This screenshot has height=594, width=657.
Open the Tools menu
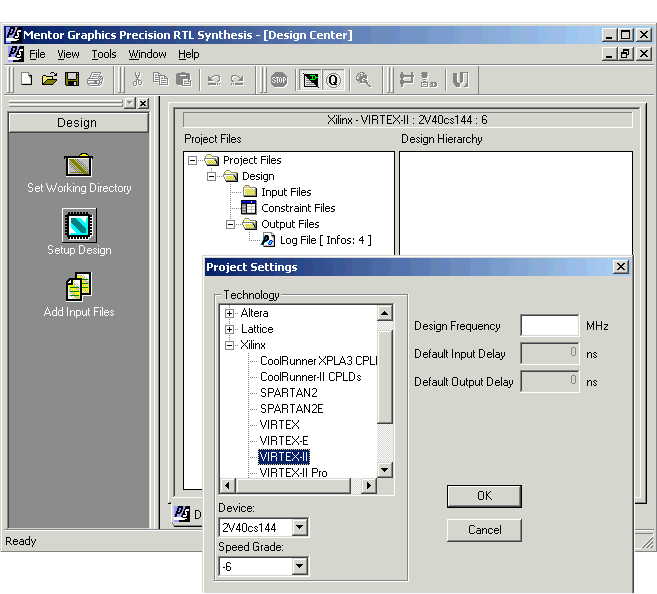tap(103, 54)
